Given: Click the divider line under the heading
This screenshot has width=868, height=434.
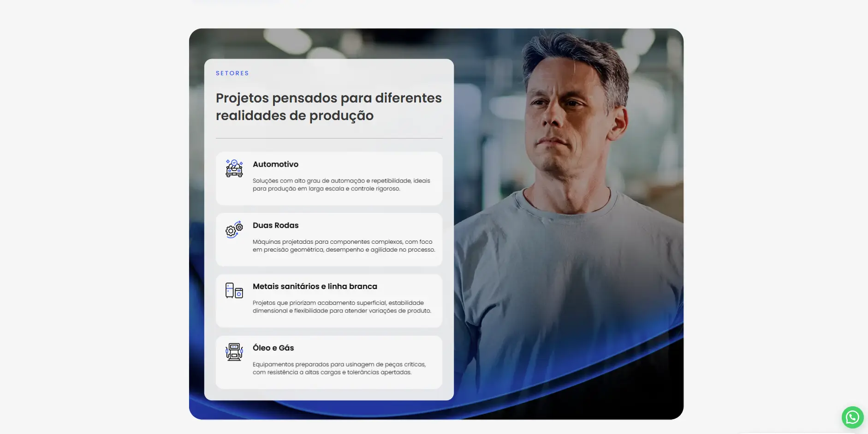Looking at the screenshot, I should pos(329,138).
